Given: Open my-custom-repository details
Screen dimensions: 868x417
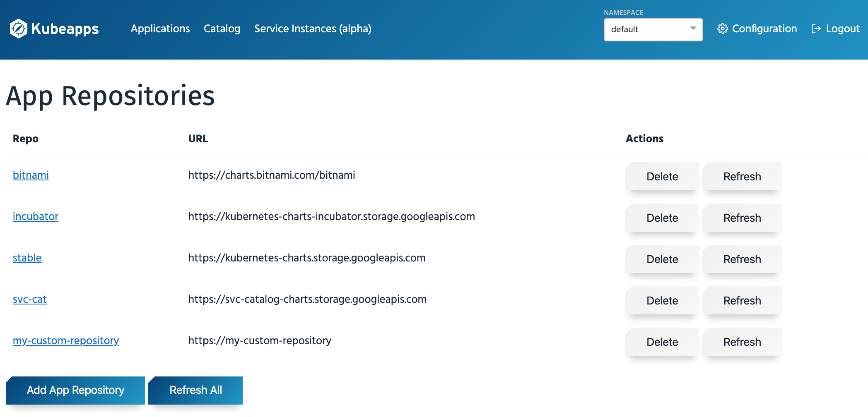Looking at the screenshot, I should (x=66, y=341).
